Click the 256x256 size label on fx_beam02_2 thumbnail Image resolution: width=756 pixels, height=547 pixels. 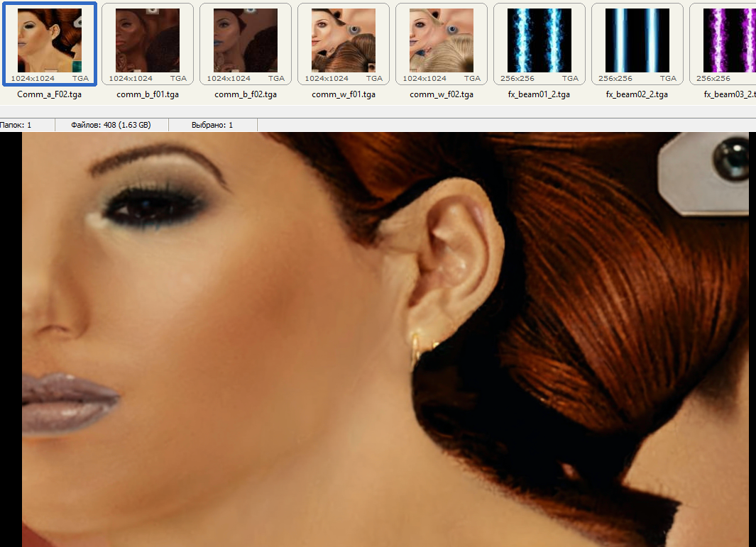(615, 78)
